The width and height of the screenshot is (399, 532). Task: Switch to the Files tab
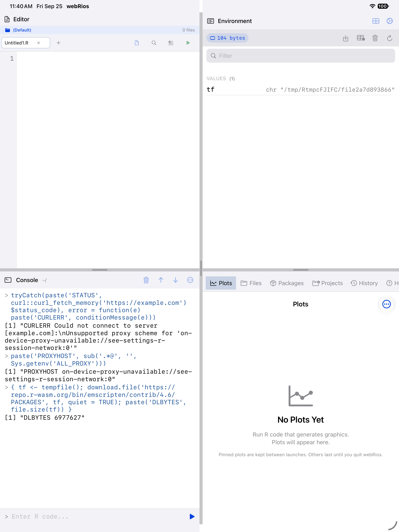pos(251,283)
